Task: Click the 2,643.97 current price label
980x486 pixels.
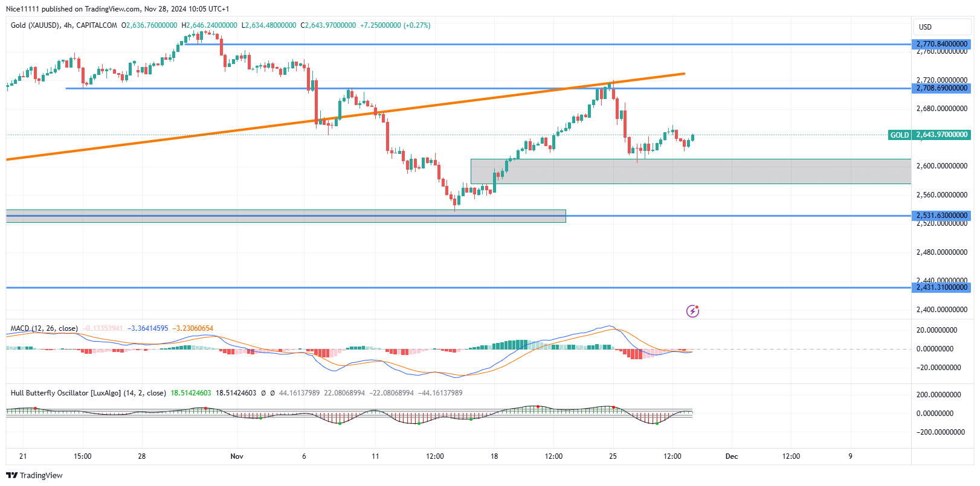Action: [x=941, y=135]
